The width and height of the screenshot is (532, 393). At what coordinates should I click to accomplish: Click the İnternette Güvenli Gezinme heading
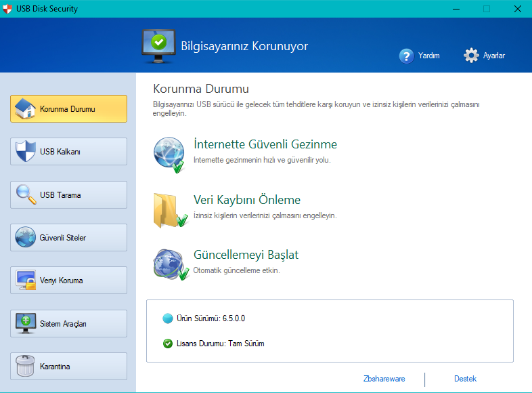click(265, 144)
